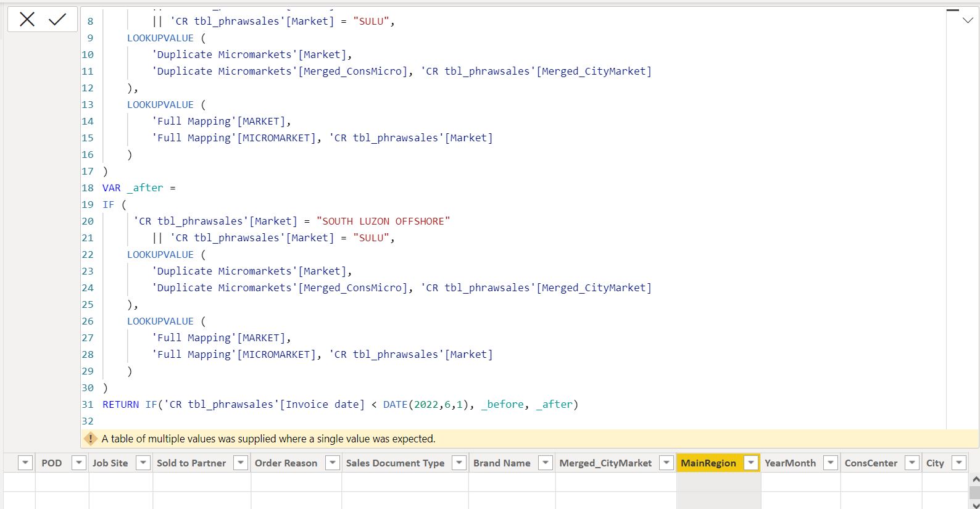Open the Order Reason column dropdown

point(333,463)
